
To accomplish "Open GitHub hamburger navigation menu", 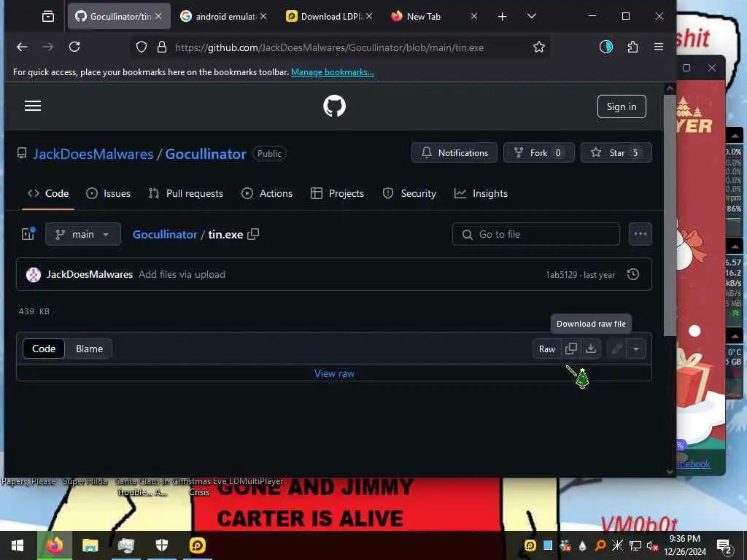I will click(x=33, y=106).
